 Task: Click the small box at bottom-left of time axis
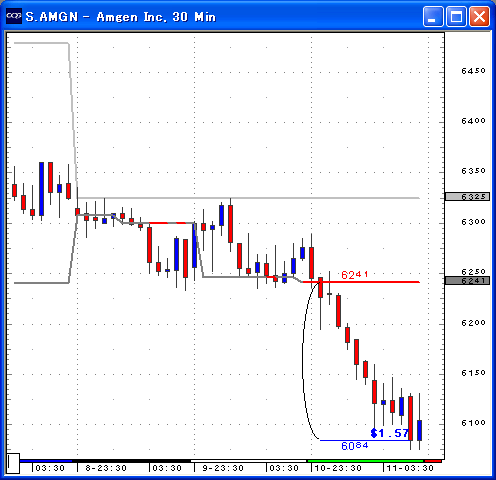click(14, 463)
